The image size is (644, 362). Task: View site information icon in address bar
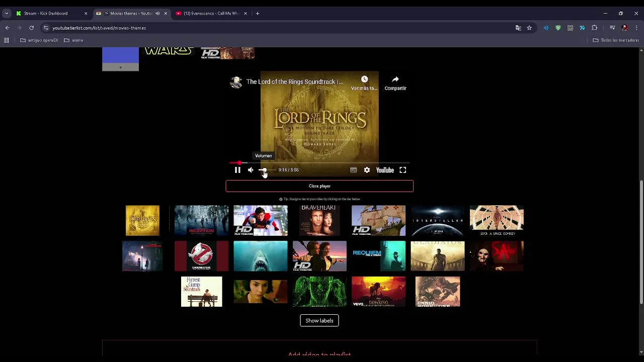(x=46, y=28)
